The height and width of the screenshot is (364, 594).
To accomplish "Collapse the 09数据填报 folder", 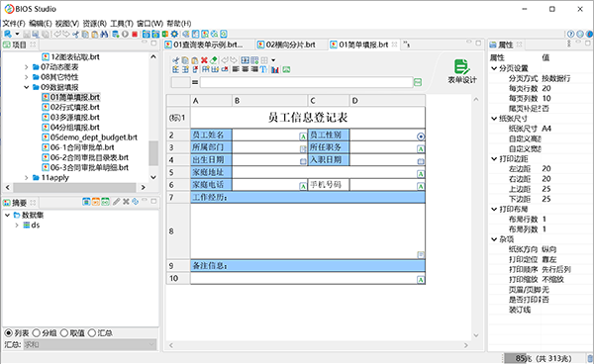I will tap(26, 87).
